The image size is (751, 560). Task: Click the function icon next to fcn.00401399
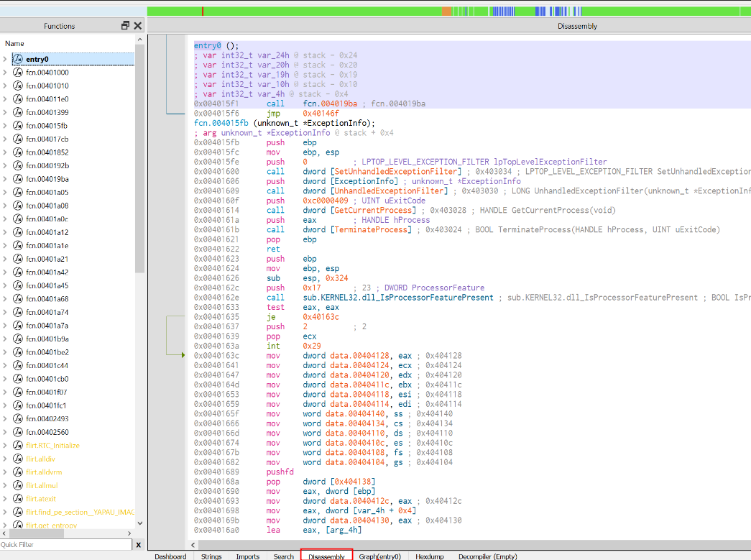(18, 112)
